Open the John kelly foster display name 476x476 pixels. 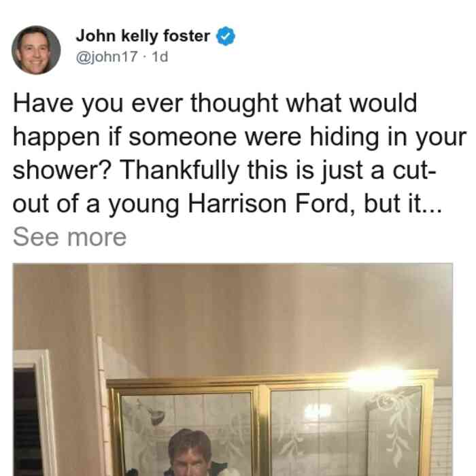143,36
